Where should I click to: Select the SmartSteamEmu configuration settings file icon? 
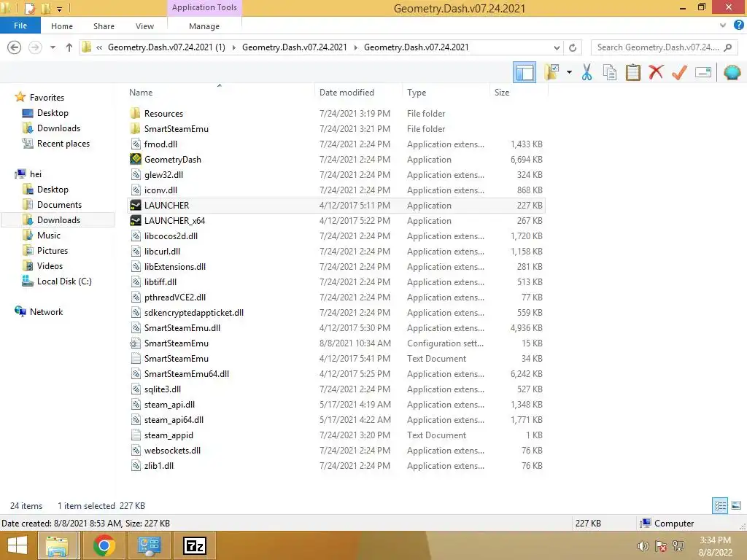135,343
